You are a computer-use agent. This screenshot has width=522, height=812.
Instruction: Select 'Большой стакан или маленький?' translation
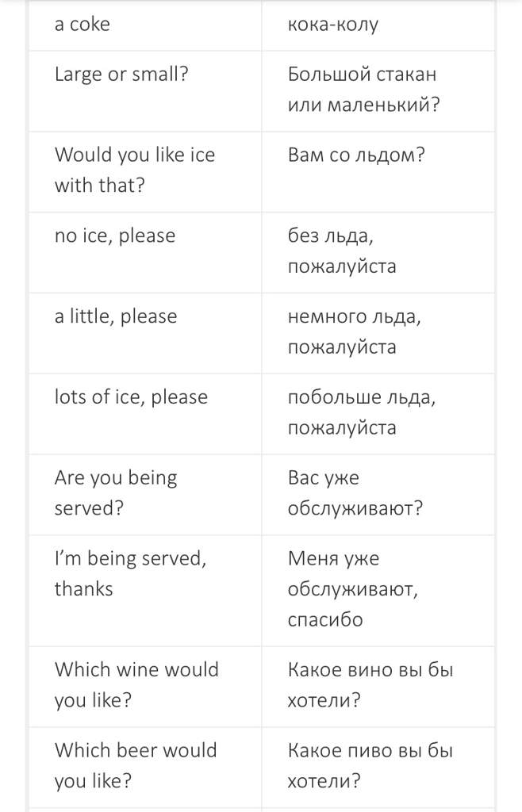[364, 90]
